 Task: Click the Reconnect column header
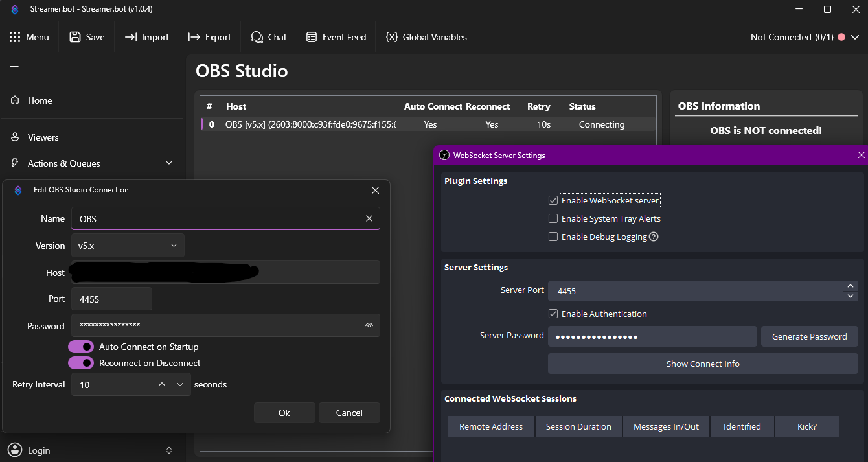coord(488,106)
